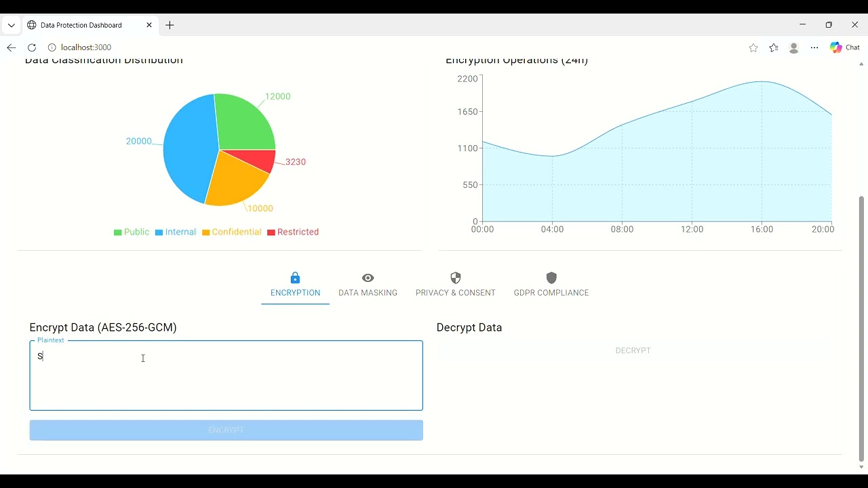
Task: Click the 1100 y-axis value
Action: tap(467, 148)
